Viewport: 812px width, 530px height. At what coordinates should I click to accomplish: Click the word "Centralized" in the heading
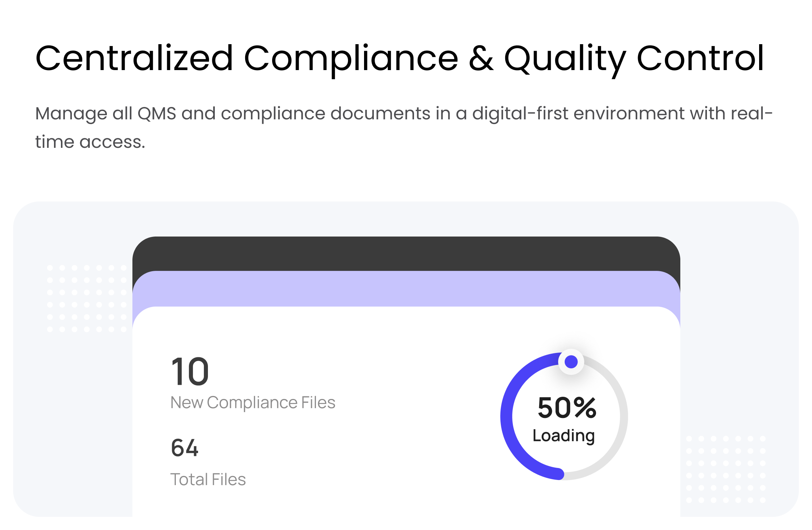(x=134, y=58)
